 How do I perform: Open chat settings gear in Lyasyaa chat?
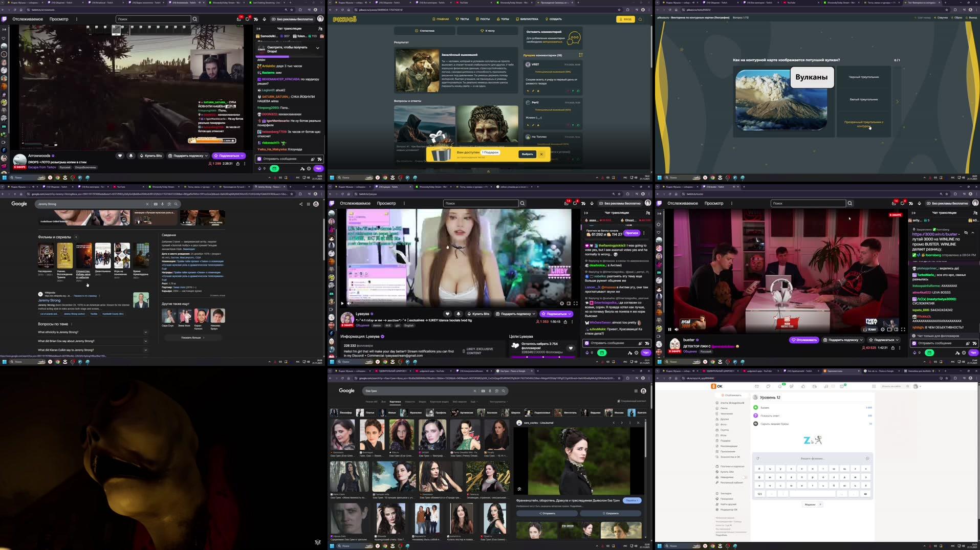(636, 353)
